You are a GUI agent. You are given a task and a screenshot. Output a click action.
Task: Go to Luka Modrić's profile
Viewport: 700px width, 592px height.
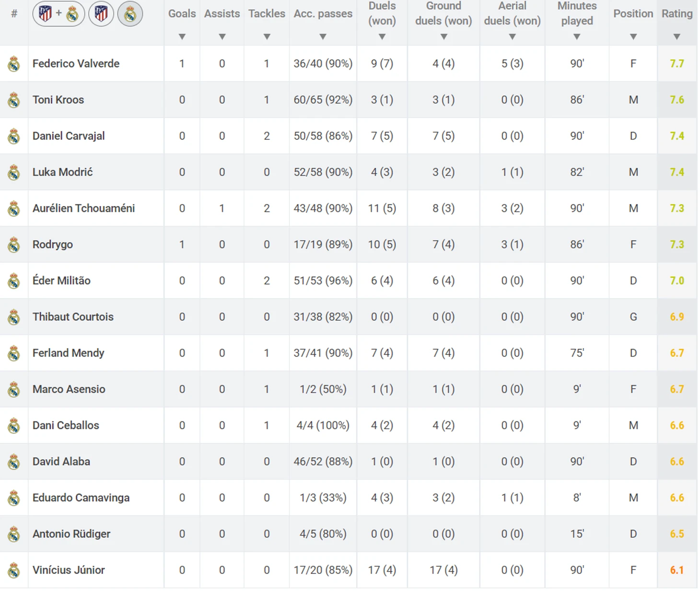[x=62, y=172]
